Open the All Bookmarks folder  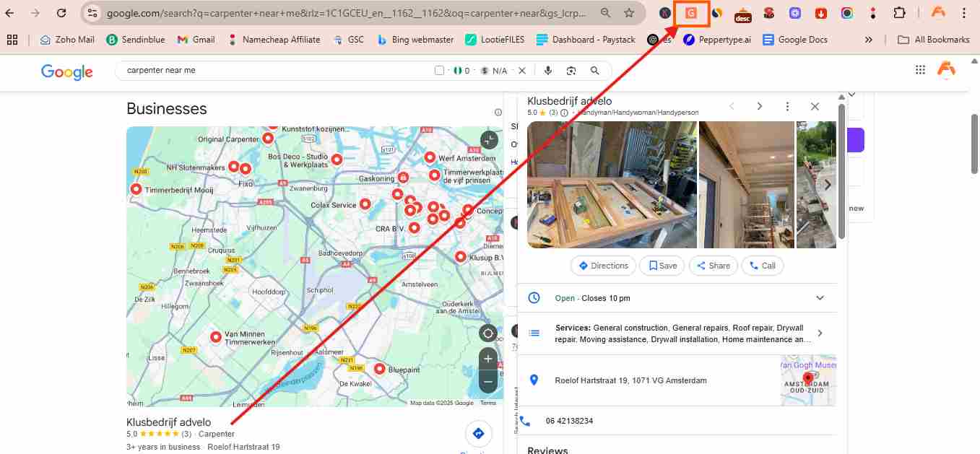point(933,40)
